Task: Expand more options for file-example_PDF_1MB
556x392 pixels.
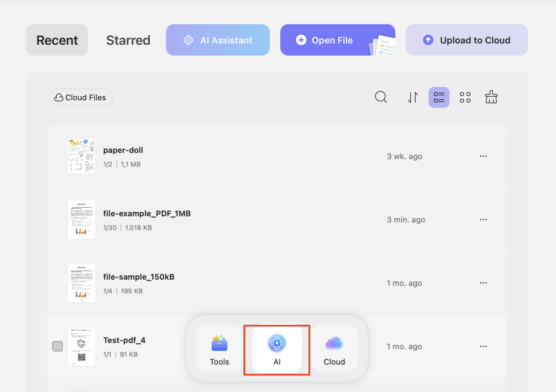Action: click(483, 219)
